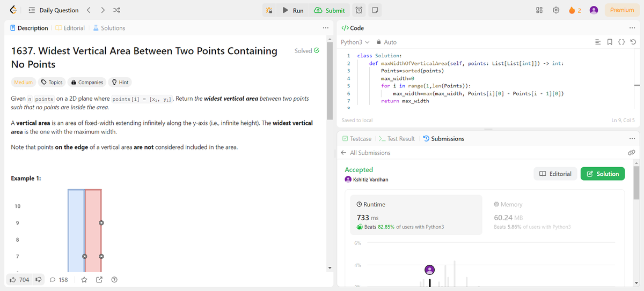Open the Daily Question problem list
Screen dimensions: 644x291
pyautogui.click(x=53, y=10)
